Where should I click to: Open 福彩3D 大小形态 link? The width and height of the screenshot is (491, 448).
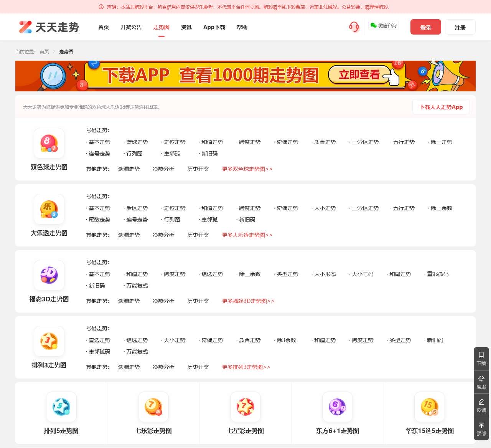(x=324, y=274)
